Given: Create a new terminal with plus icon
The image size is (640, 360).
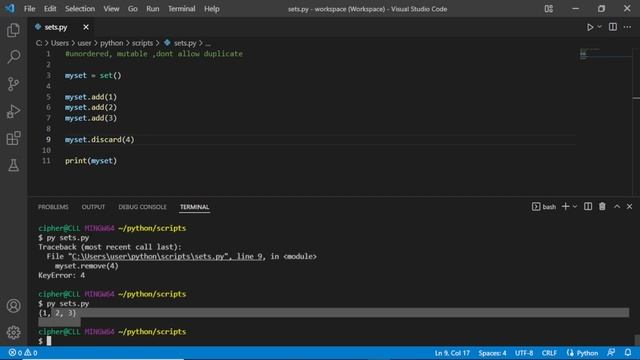Looking at the screenshot, I should click(565, 207).
